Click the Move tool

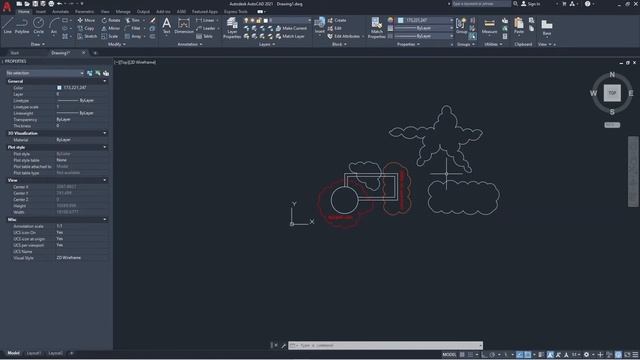[86, 20]
